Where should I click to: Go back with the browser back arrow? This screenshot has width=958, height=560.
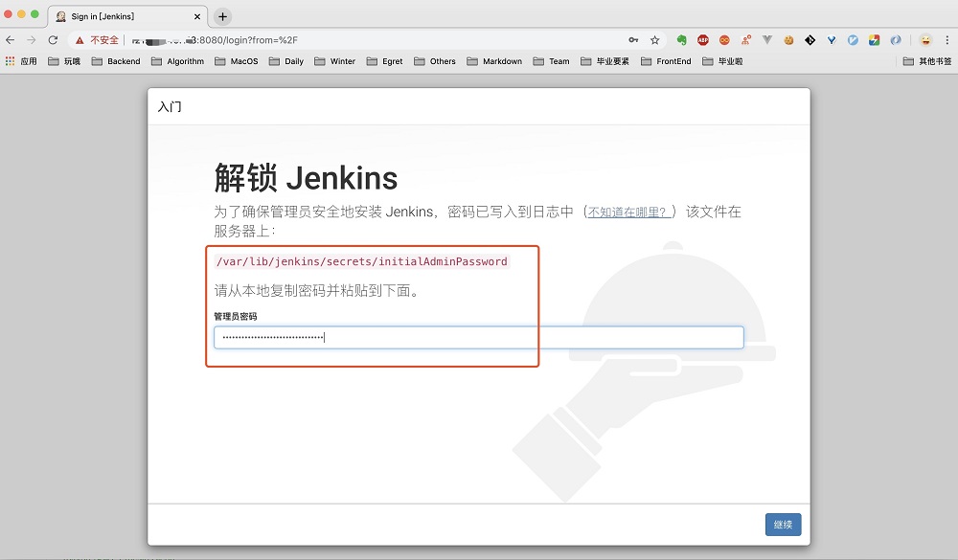pyautogui.click(x=11, y=40)
